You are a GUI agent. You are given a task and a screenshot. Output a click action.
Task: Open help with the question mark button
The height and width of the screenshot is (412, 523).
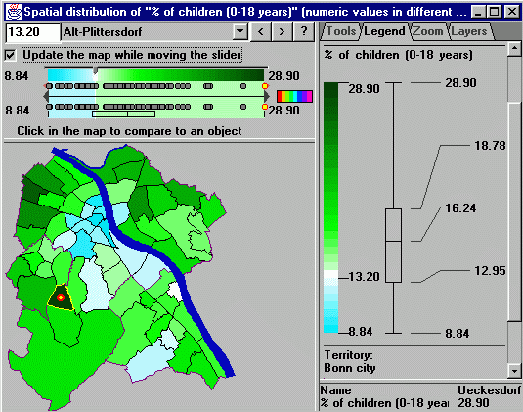click(x=304, y=32)
